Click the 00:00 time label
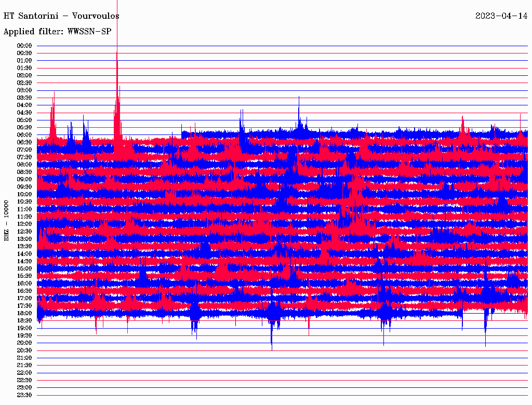This screenshot has width=532, height=405. (24, 46)
